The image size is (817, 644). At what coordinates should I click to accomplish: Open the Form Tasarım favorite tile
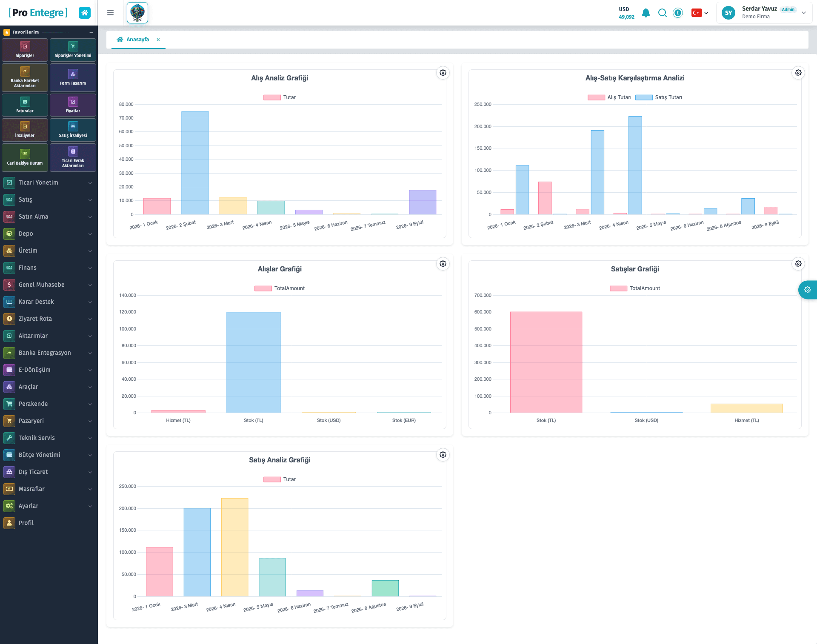(73, 77)
